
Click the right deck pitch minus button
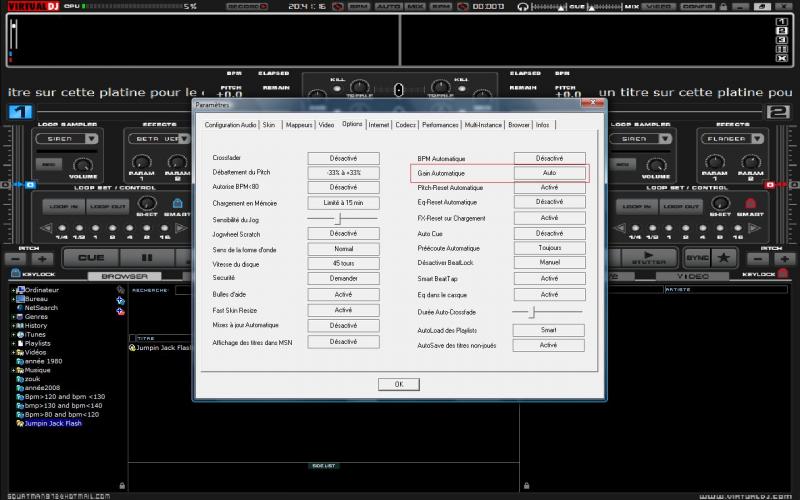(x=758, y=259)
